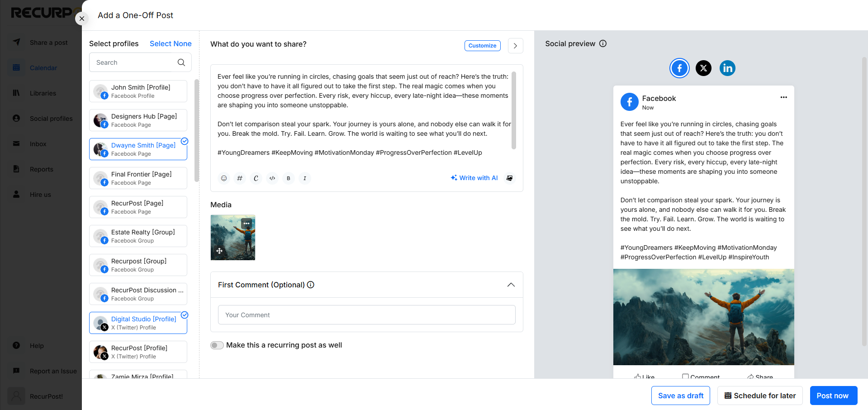The width and height of the screenshot is (868, 410).
Task: Click the Report an Issue flag icon
Action: tap(16, 371)
